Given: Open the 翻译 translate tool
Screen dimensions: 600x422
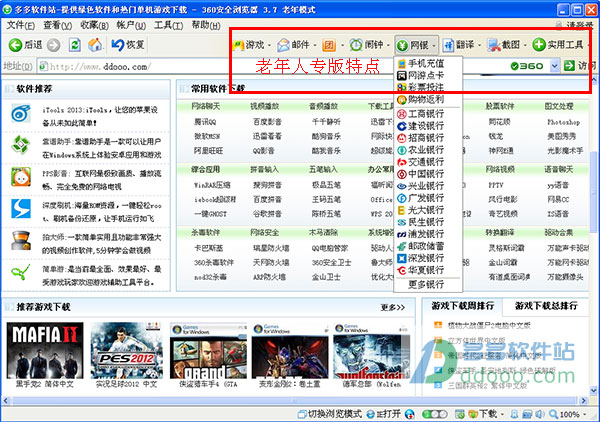Looking at the screenshot, I should (x=458, y=45).
